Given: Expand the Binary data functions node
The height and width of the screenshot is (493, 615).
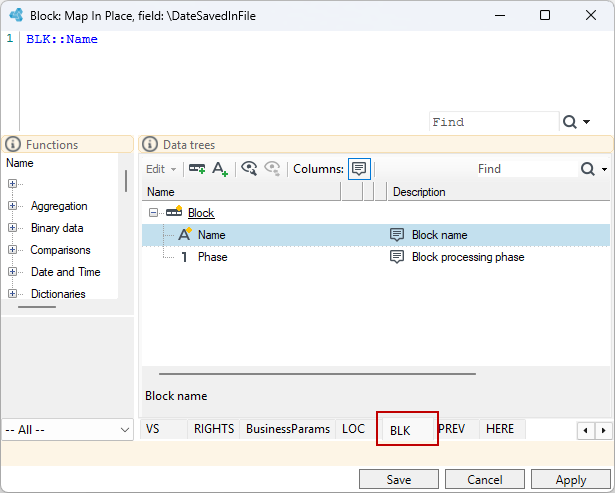Looking at the screenshot, I should coord(12,227).
